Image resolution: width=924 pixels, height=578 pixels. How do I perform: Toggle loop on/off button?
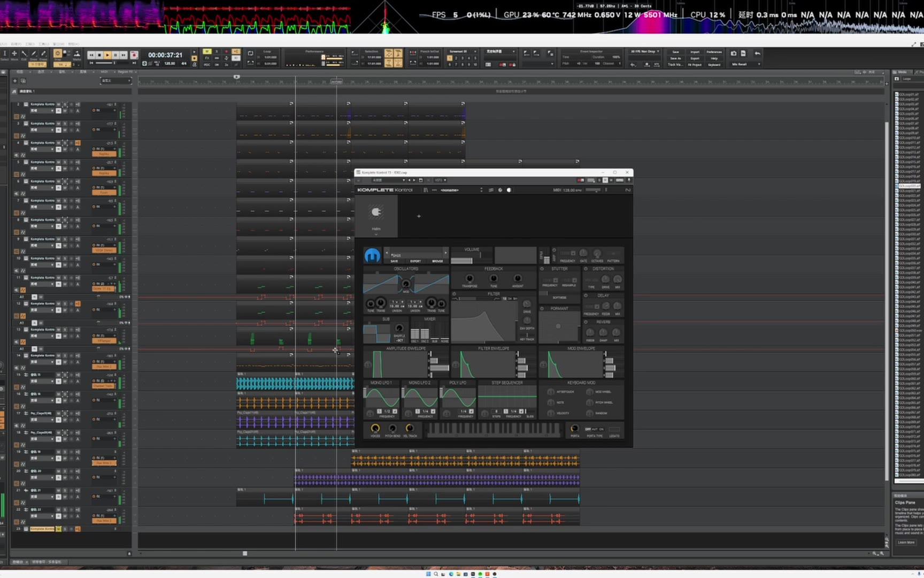tap(250, 53)
